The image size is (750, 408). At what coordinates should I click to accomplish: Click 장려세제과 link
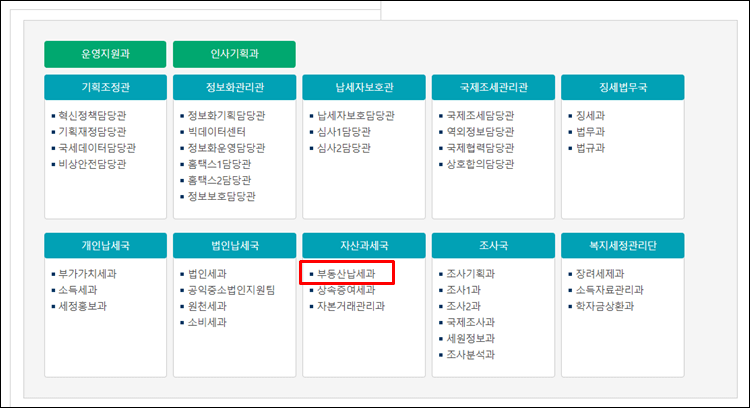[x=600, y=274]
